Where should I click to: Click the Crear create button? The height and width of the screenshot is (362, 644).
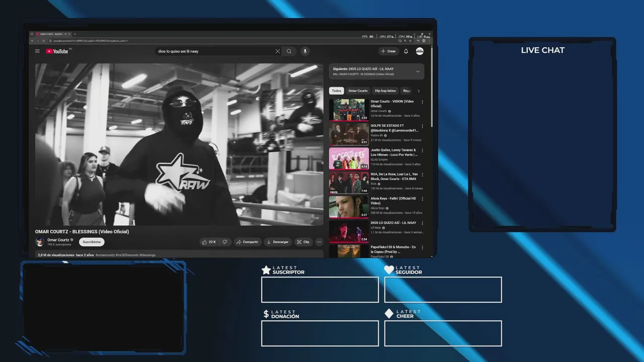[x=388, y=51]
